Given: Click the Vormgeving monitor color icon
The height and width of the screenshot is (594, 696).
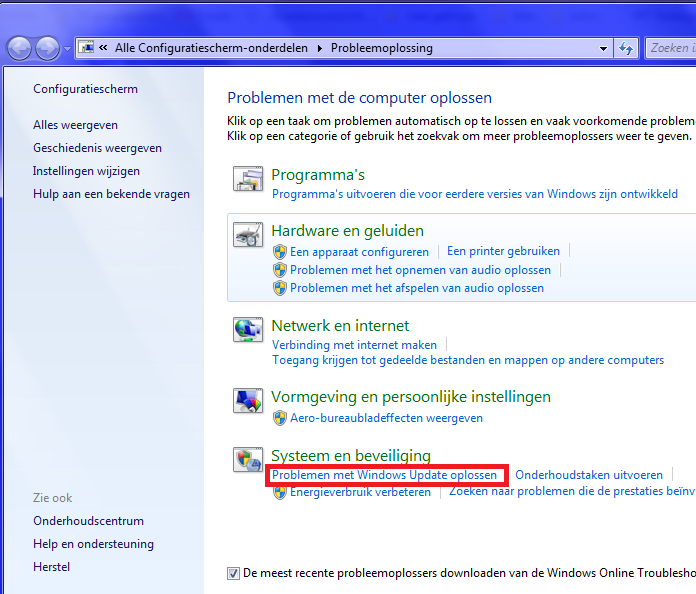Looking at the screenshot, I should coord(248,400).
